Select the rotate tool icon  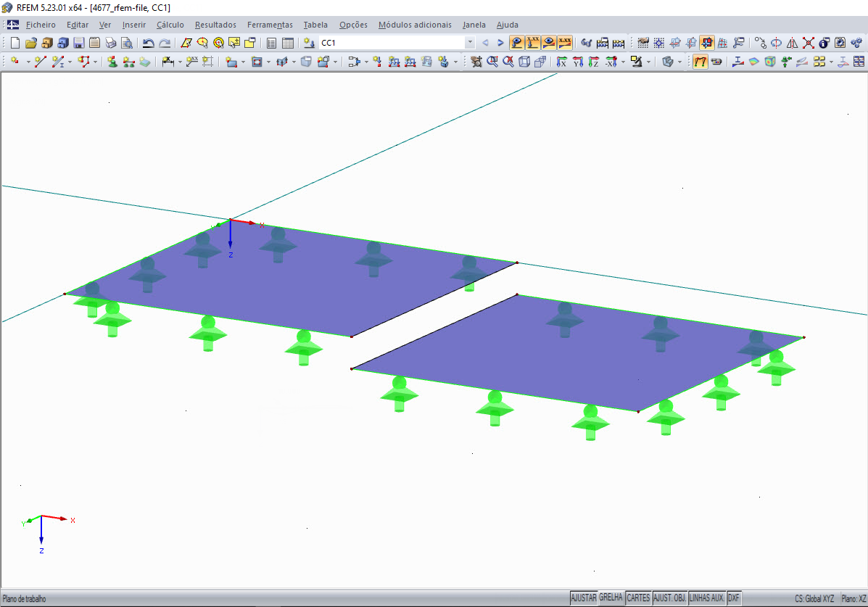pyautogui.click(x=776, y=43)
